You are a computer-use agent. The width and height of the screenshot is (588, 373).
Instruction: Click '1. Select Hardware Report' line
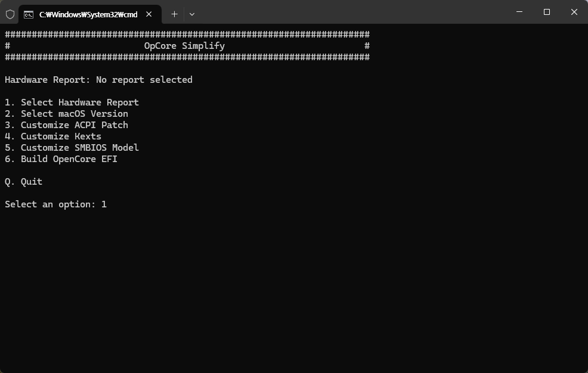pos(72,102)
